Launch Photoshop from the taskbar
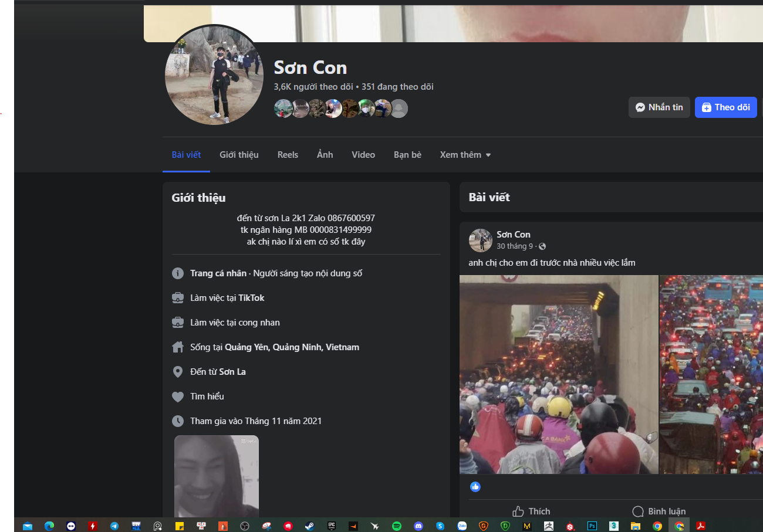The width and height of the screenshot is (763, 532). click(592, 526)
